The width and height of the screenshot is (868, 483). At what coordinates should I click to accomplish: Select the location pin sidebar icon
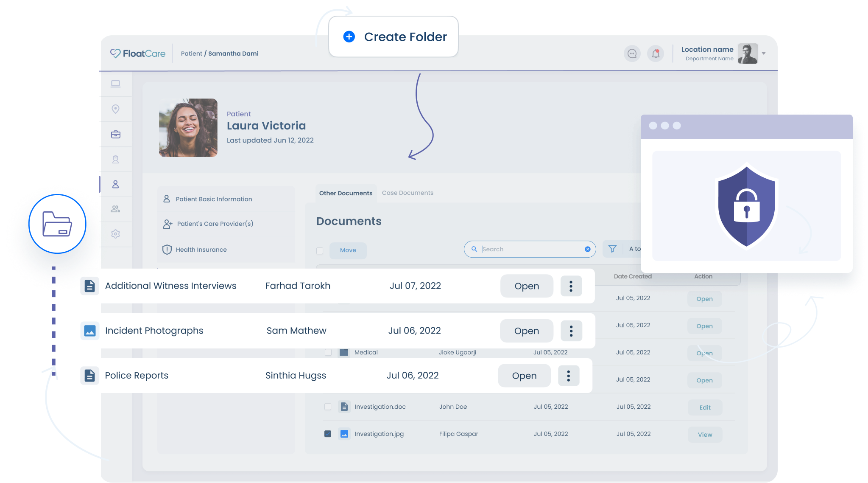pos(115,109)
